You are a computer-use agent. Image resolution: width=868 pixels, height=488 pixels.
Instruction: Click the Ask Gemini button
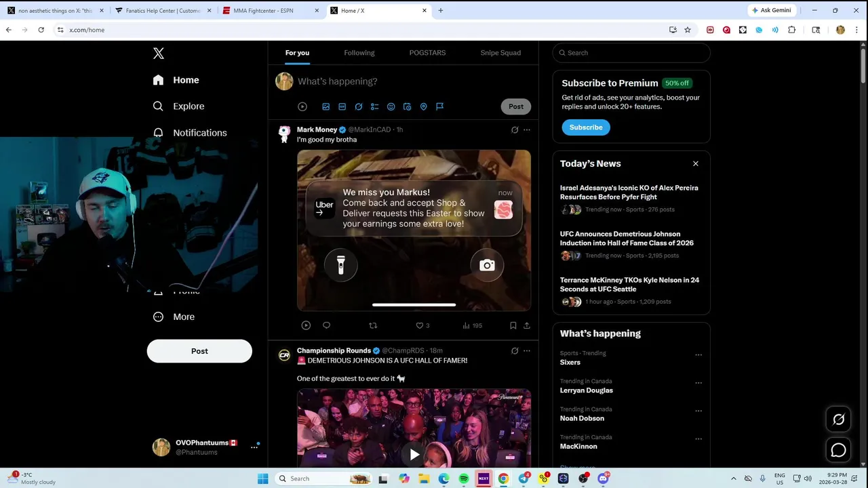pos(771,10)
